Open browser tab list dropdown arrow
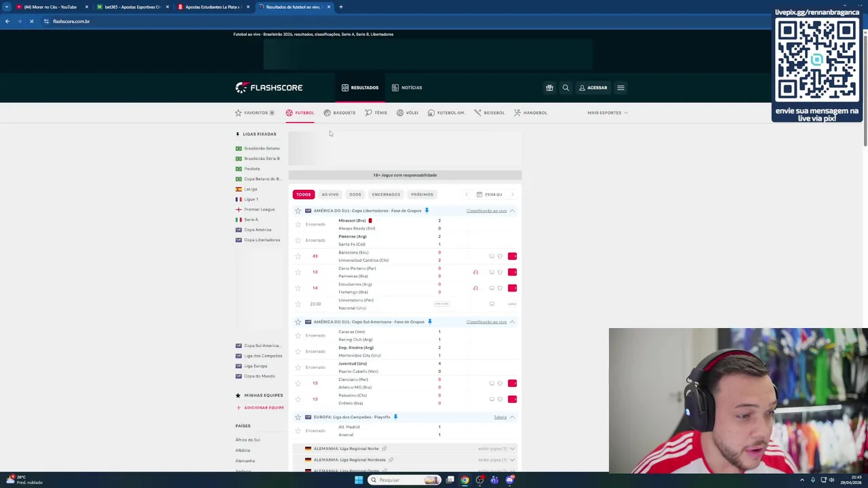 [7, 7]
